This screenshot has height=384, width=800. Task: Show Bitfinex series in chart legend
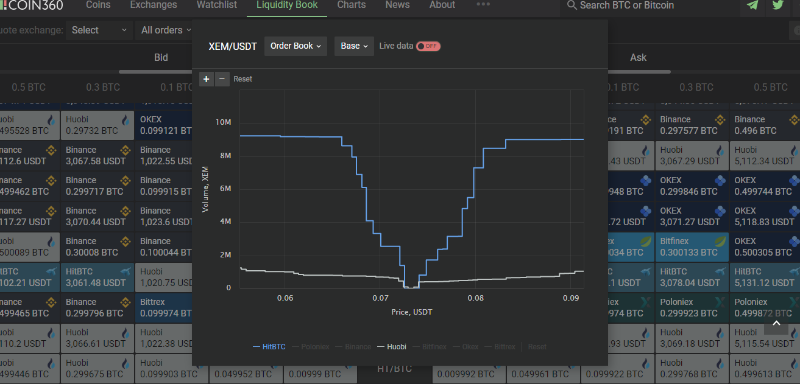pyautogui.click(x=429, y=347)
